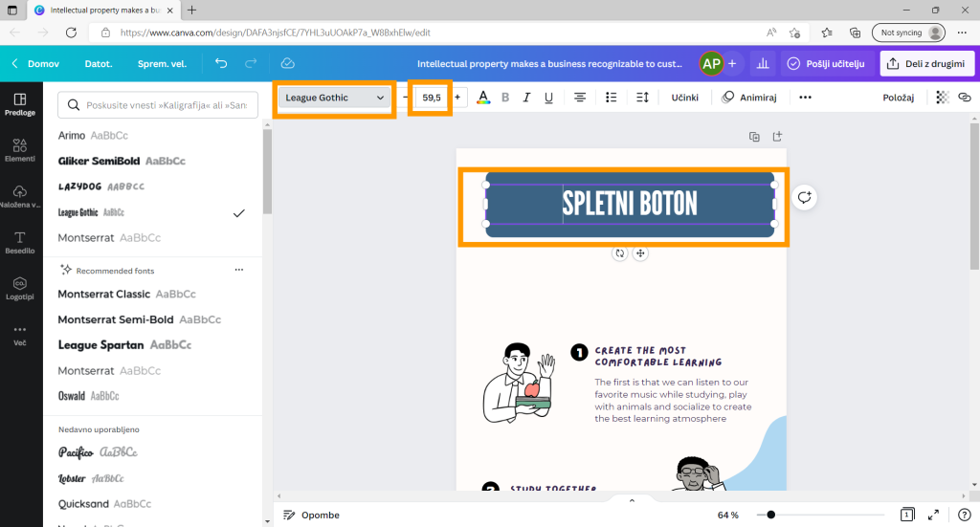This screenshot has height=527, width=980.
Task: Enter fullscreen presentation mode
Action: 933,515
